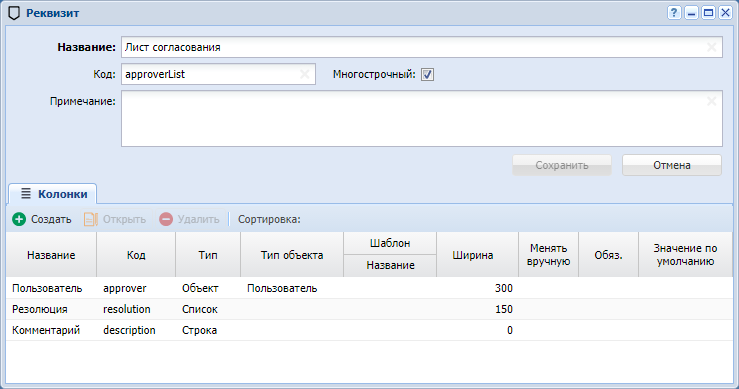This screenshot has width=739, height=389.
Task: Click the Открыть document icon
Action: (90, 219)
